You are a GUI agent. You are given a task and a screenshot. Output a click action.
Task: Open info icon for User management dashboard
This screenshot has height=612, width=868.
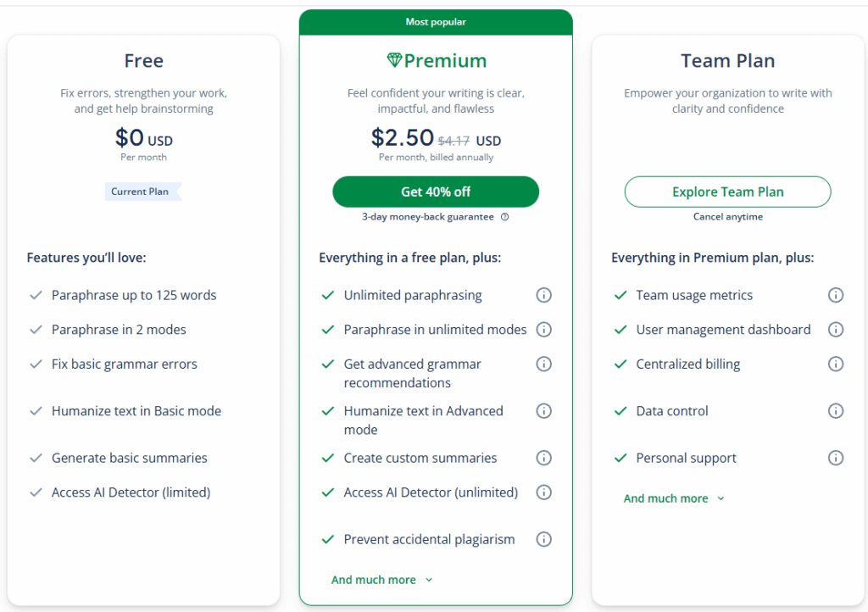tap(836, 330)
